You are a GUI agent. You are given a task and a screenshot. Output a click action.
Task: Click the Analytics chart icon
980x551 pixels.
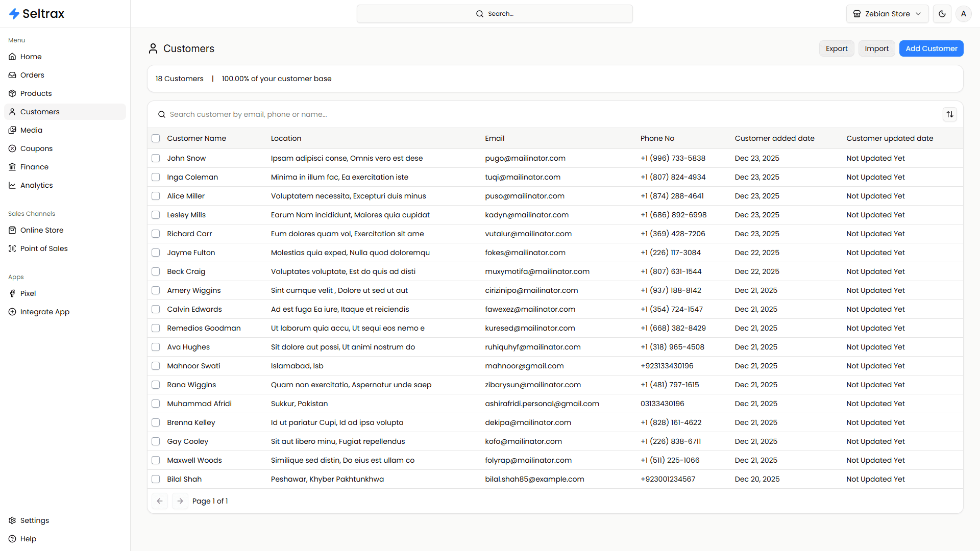point(12,185)
